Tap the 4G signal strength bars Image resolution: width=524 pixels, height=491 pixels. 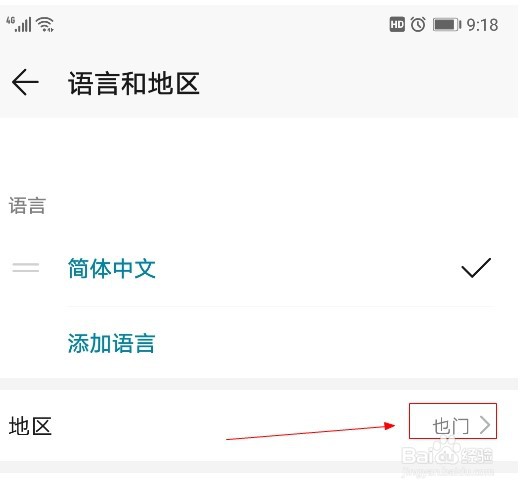point(19,24)
